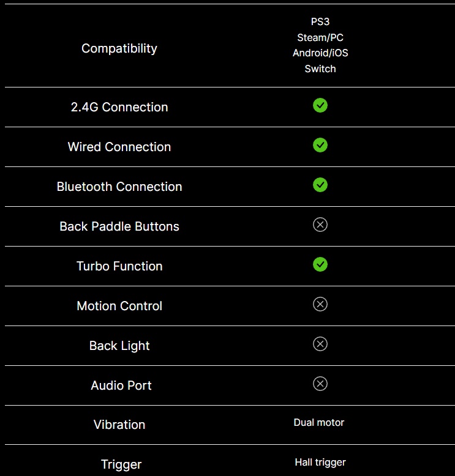Click the Audio Port X icon

click(320, 384)
